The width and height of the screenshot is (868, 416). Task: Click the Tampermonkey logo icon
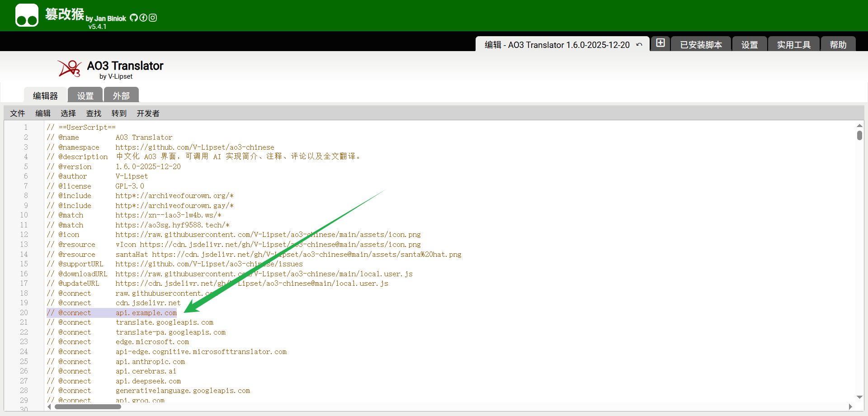click(x=27, y=15)
